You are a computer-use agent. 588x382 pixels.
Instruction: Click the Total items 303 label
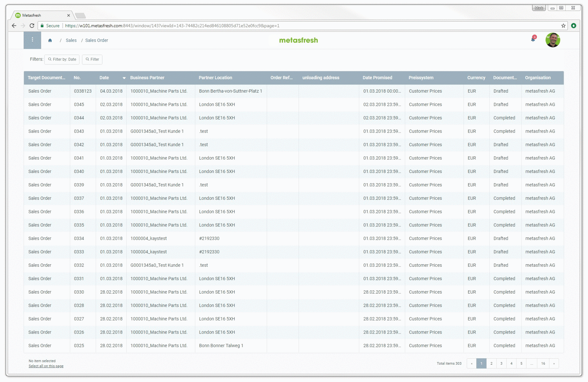[449, 364]
